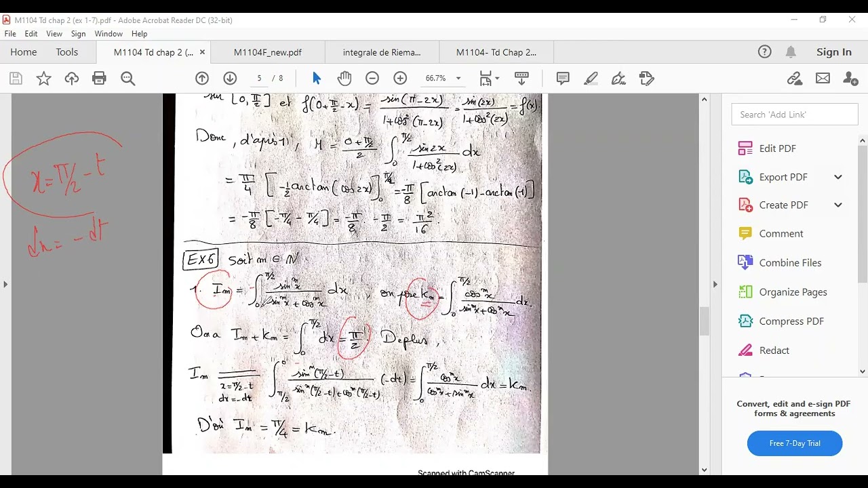The image size is (868, 488).
Task: Click the Save file icon
Action: coord(16,79)
